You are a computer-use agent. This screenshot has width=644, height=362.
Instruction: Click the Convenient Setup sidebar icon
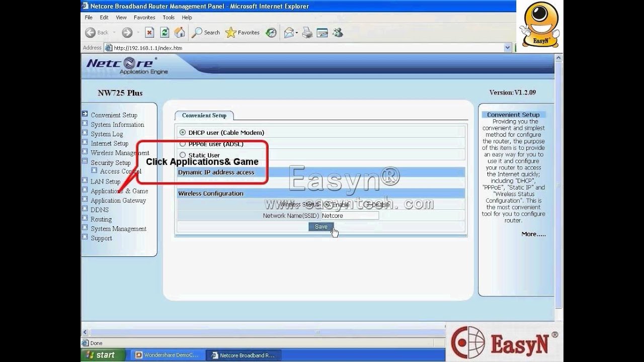(85, 114)
